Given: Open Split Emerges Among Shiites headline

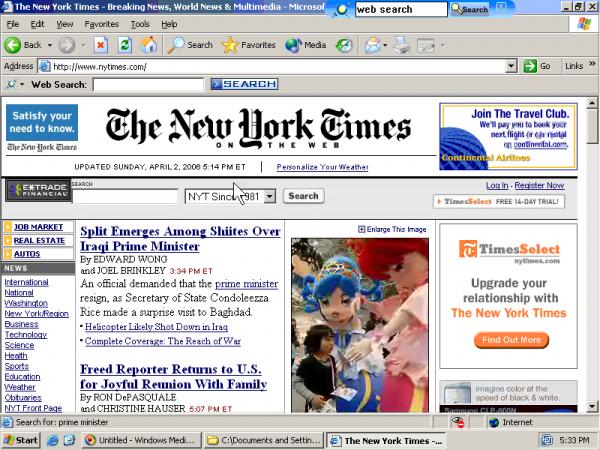Looking at the screenshot, I should [x=180, y=239].
